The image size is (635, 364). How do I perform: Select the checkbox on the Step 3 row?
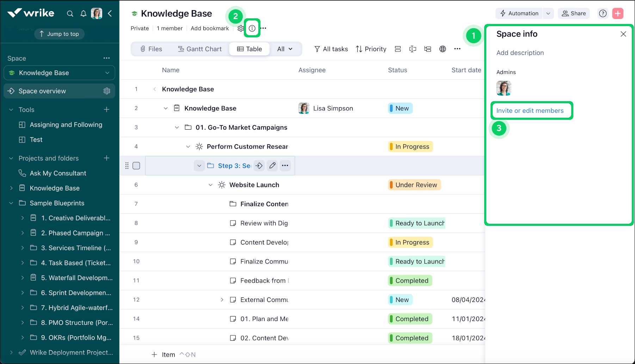coord(136,165)
